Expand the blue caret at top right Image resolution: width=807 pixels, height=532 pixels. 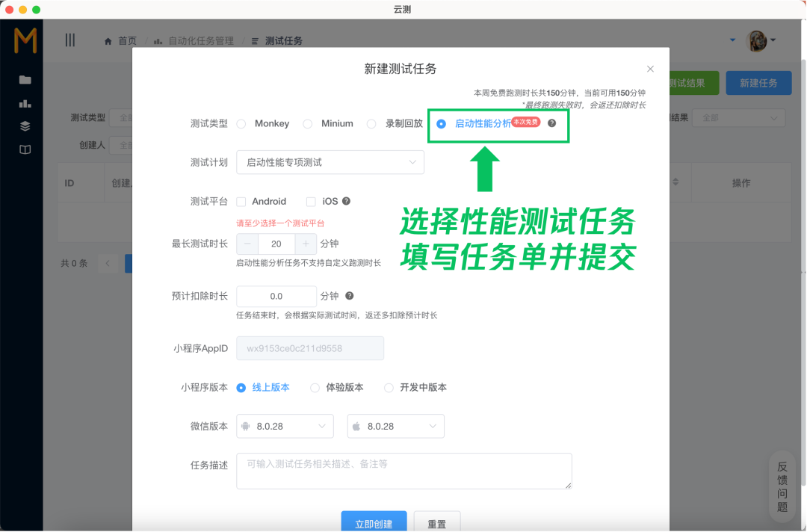click(x=732, y=40)
